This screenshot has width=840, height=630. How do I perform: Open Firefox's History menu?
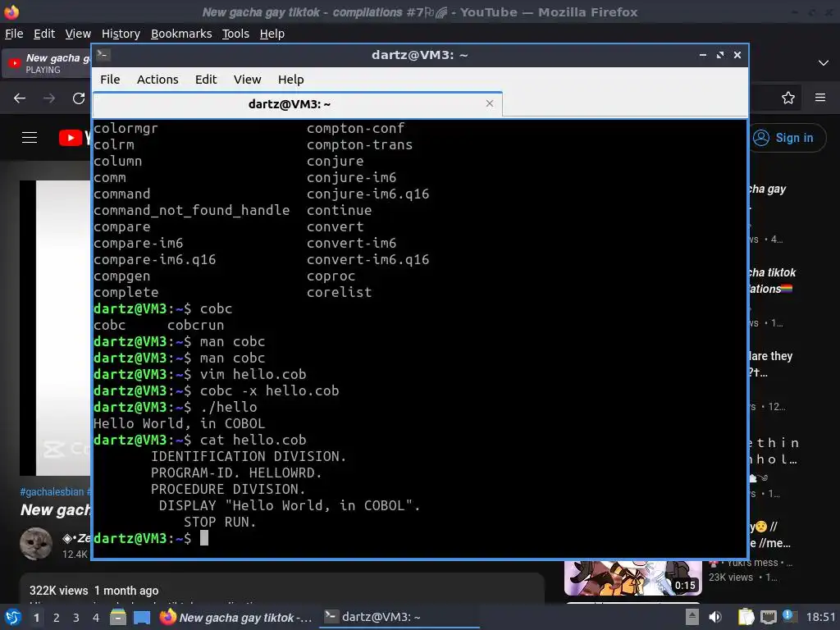(121, 34)
